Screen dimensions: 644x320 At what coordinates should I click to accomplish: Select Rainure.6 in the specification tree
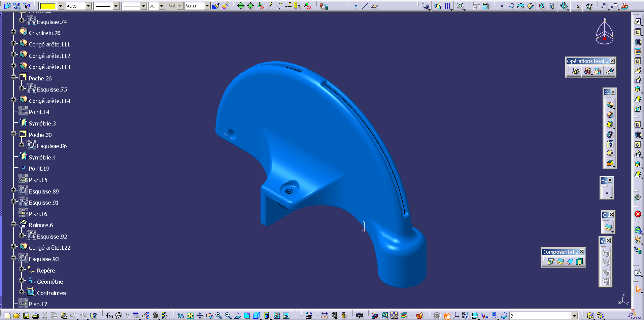(x=41, y=225)
